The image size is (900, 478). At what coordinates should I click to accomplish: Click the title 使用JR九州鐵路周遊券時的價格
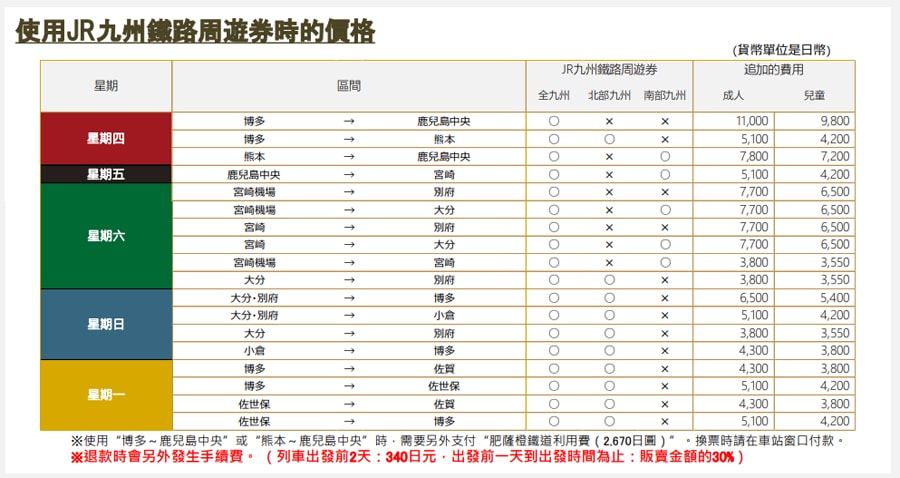(x=195, y=32)
